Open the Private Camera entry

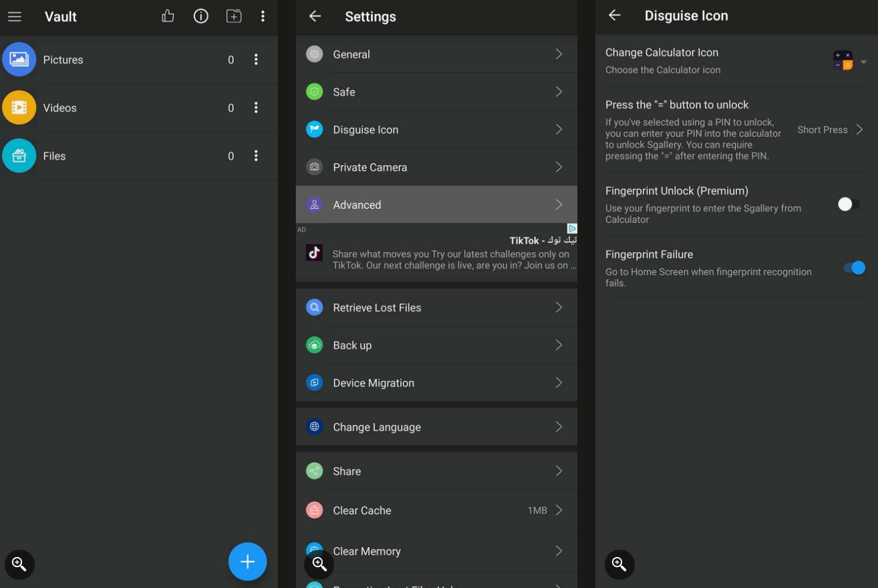437,167
